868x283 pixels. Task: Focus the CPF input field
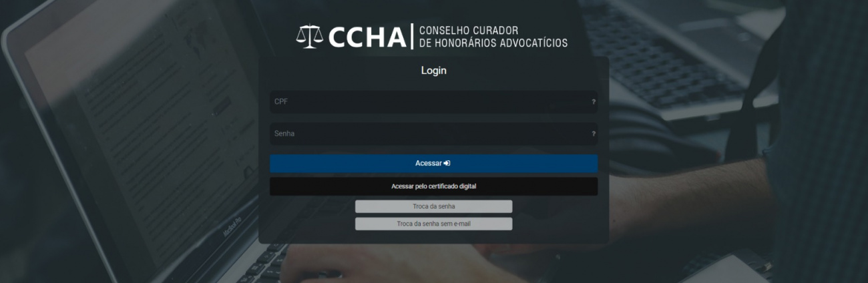(433, 102)
